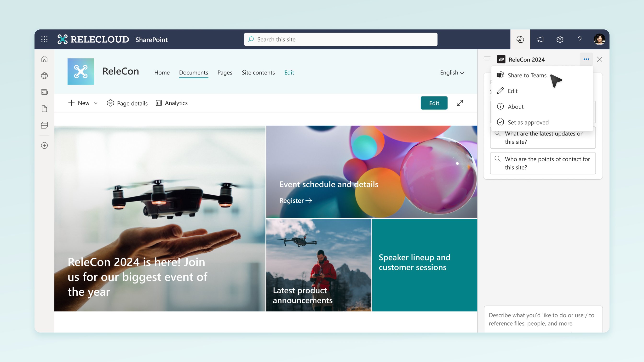The width and height of the screenshot is (644, 362).
Task: Click the SharePoint app launcher icon
Action: (x=44, y=39)
